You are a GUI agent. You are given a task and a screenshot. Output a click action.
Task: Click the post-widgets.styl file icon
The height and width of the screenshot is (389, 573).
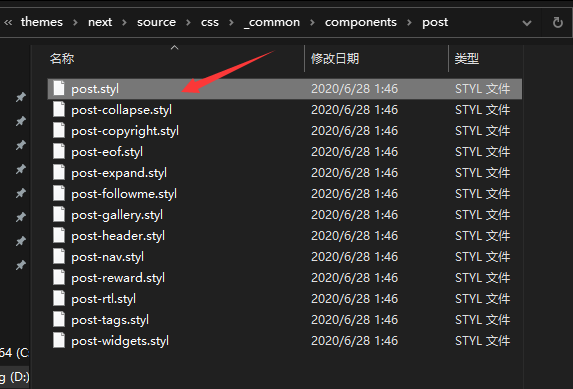(58, 340)
